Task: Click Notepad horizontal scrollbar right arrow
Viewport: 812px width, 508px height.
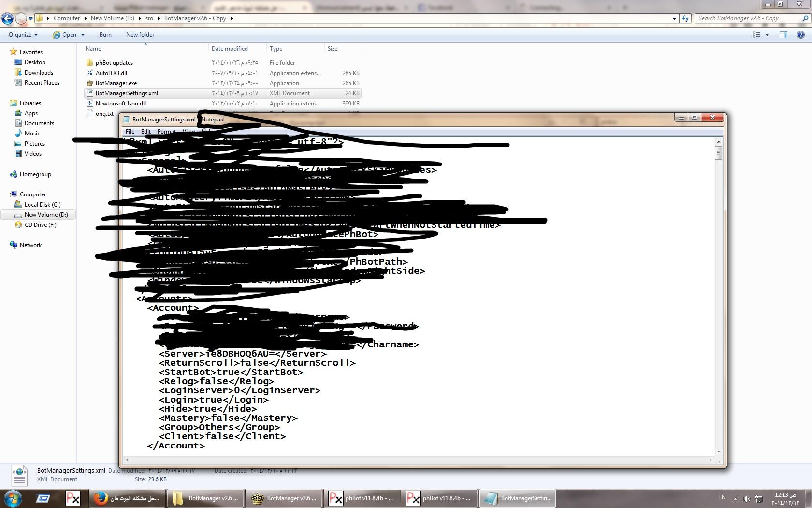Action: [710, 460]
